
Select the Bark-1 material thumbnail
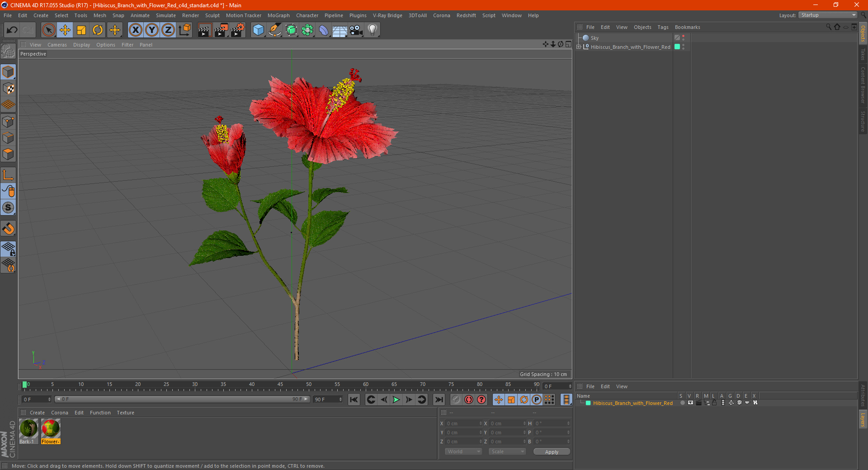pyautogui.click(x=28, y=429)
